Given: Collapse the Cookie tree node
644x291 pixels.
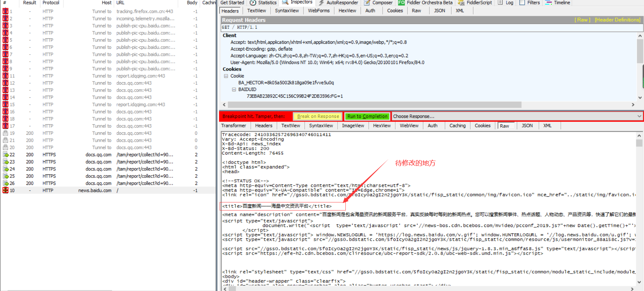Looking at the screenshot, I should pos(226,76).
